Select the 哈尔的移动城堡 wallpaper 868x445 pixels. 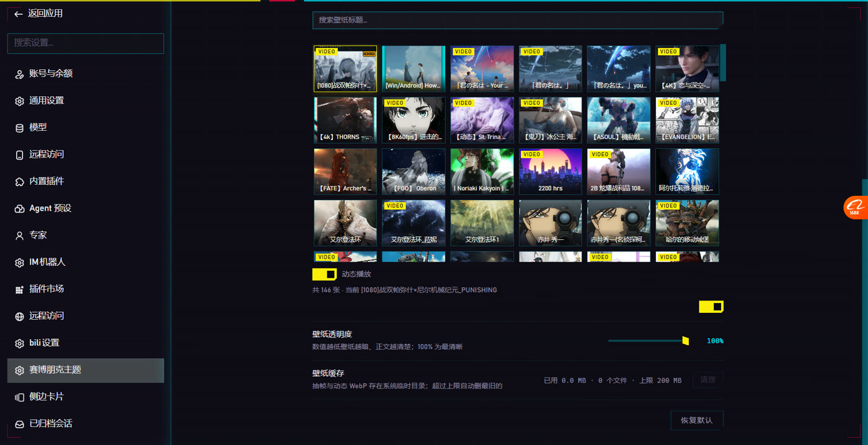point(687,223)
